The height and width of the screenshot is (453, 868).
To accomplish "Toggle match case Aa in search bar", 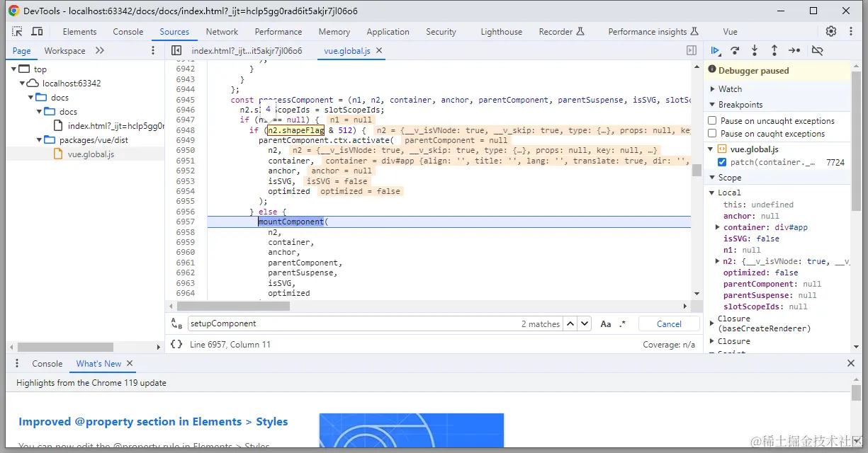I will coord(606,324).
